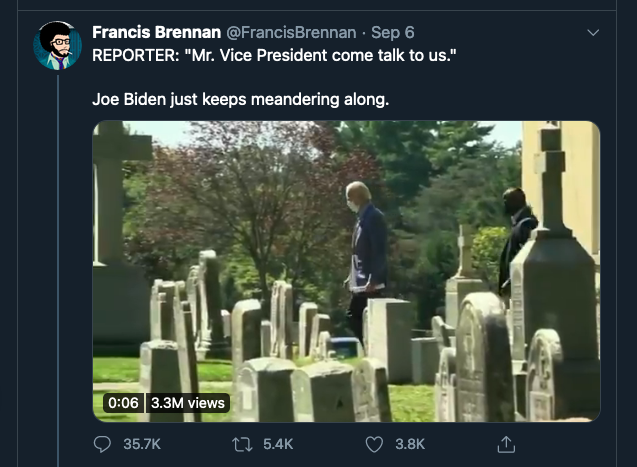Click the retweet arrows icon
This screenshot has height=467, width=637.
[x=239, y=443]
